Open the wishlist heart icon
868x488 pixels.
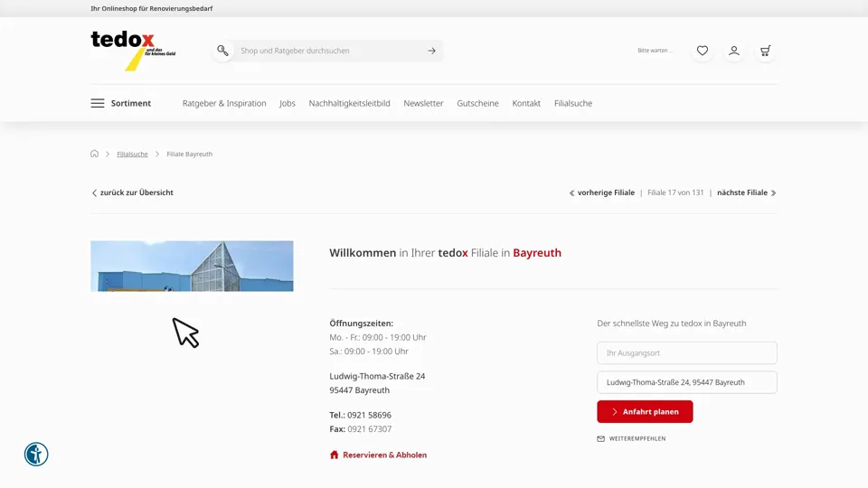coord(703,51)
